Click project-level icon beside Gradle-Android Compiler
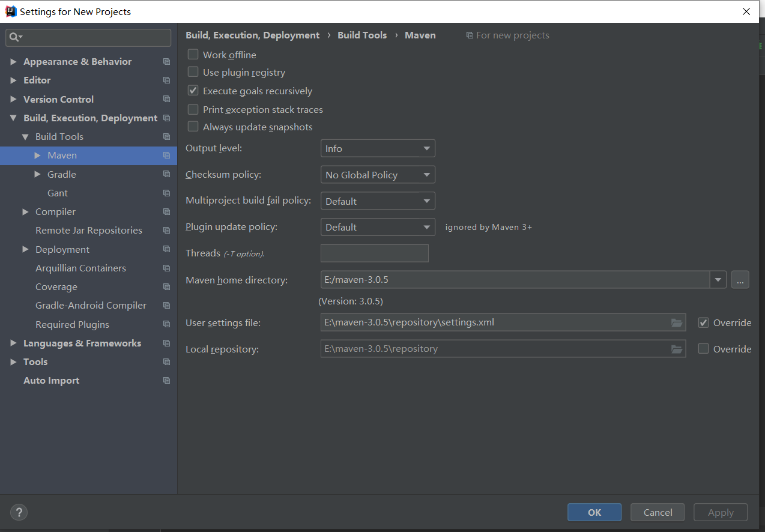 (x=167, y=306)
